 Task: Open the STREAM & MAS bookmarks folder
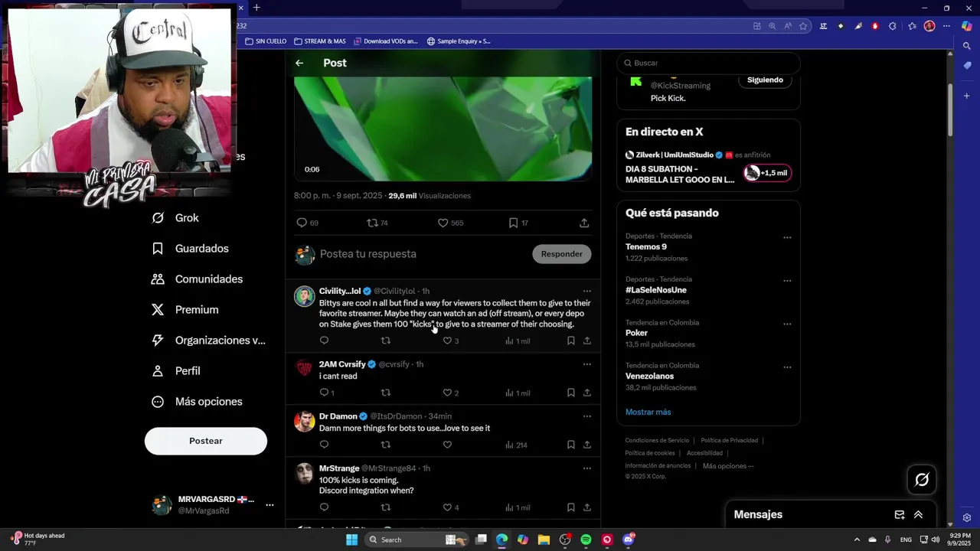(x=319, y=41)
